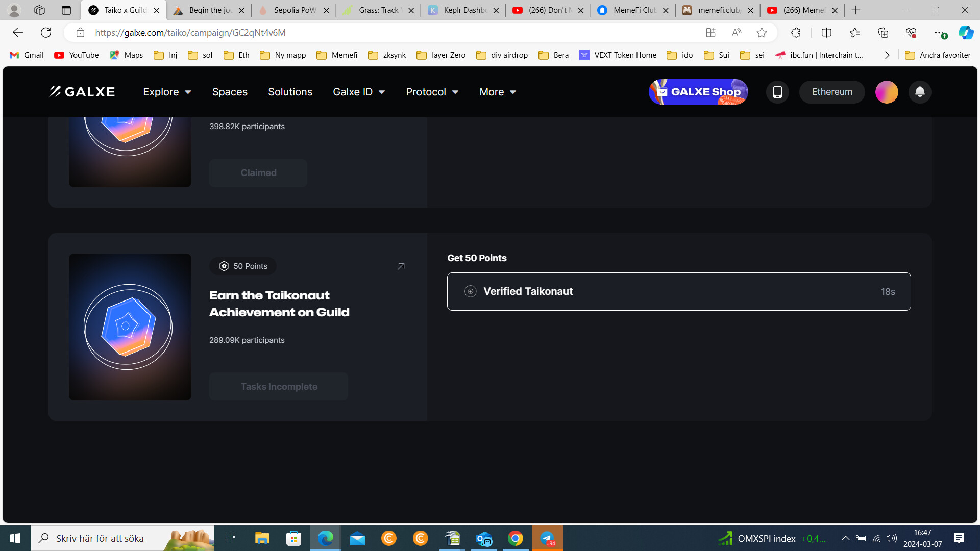
Task: Switch to the Keplr Dashboard tab
Action: [x=463, y=10]
